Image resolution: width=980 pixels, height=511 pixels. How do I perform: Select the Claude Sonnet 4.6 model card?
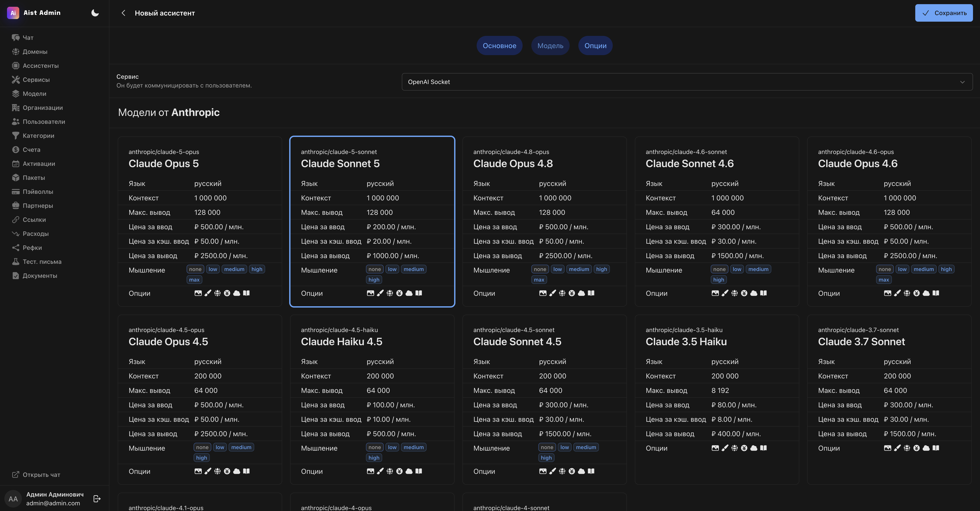(x=717, y=221)
